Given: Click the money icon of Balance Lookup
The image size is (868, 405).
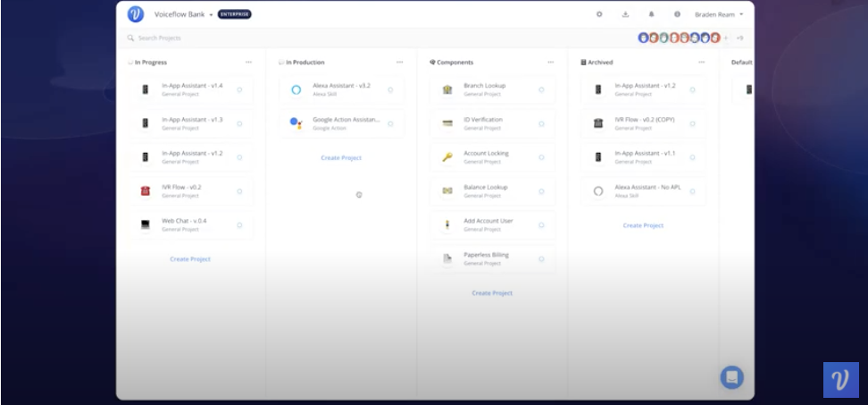Looking at the screenshot, I should click(x=447, y=191).
